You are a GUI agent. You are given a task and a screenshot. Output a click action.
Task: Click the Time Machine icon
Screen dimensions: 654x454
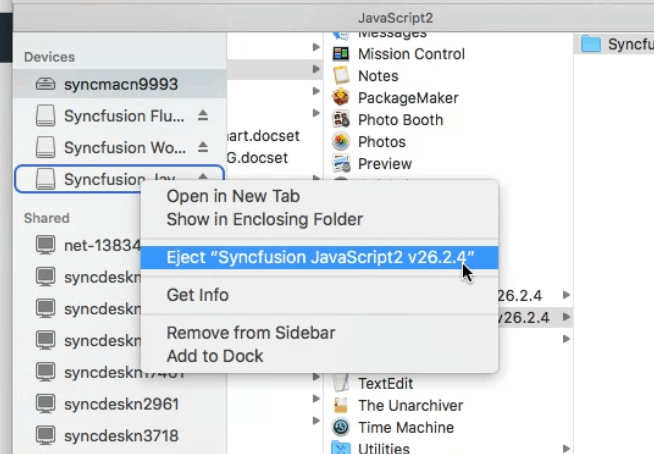pos(341,428)
